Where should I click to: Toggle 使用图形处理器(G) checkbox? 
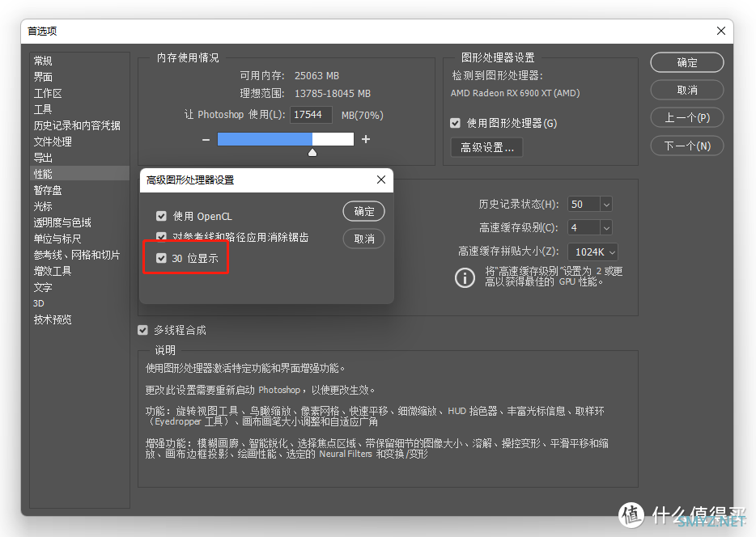[455, 123]
